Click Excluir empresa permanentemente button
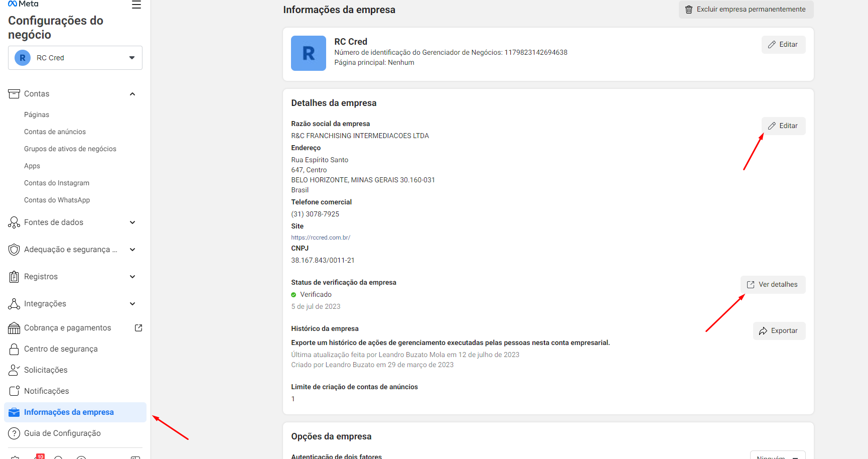This screenshot has width=868, height=459. (746, 10)
